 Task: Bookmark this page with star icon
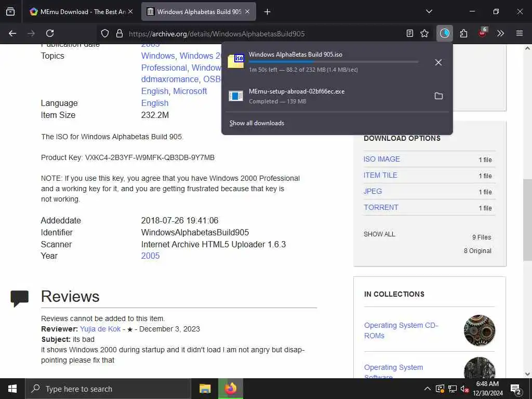pos(424,33)
